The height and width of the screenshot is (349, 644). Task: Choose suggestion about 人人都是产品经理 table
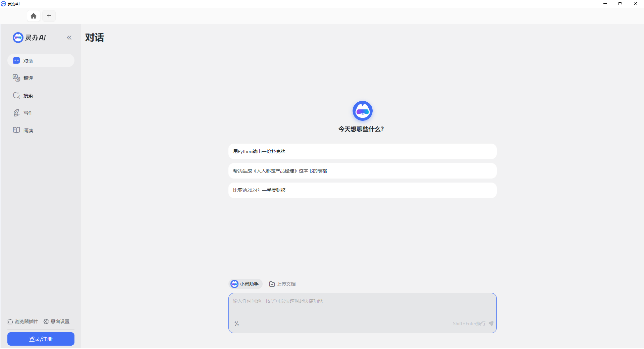tap(363, 171)
